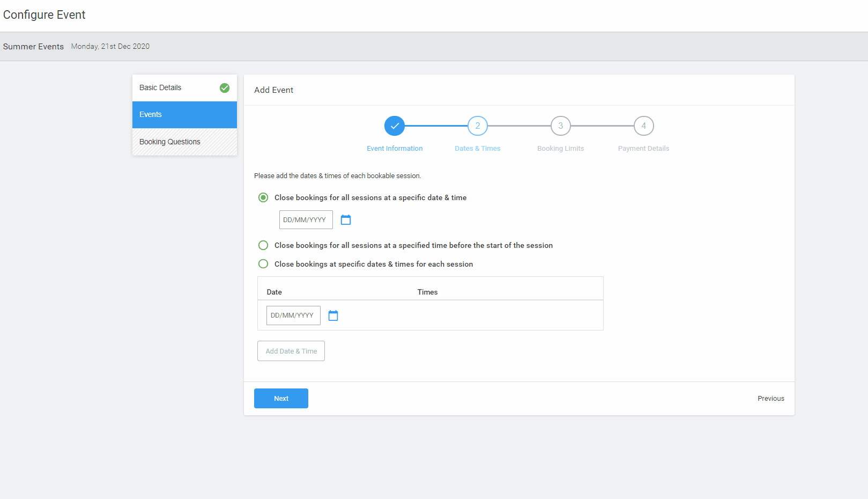
Task: Click the green checkmark beside Basic Details
Action: point(225,88)
